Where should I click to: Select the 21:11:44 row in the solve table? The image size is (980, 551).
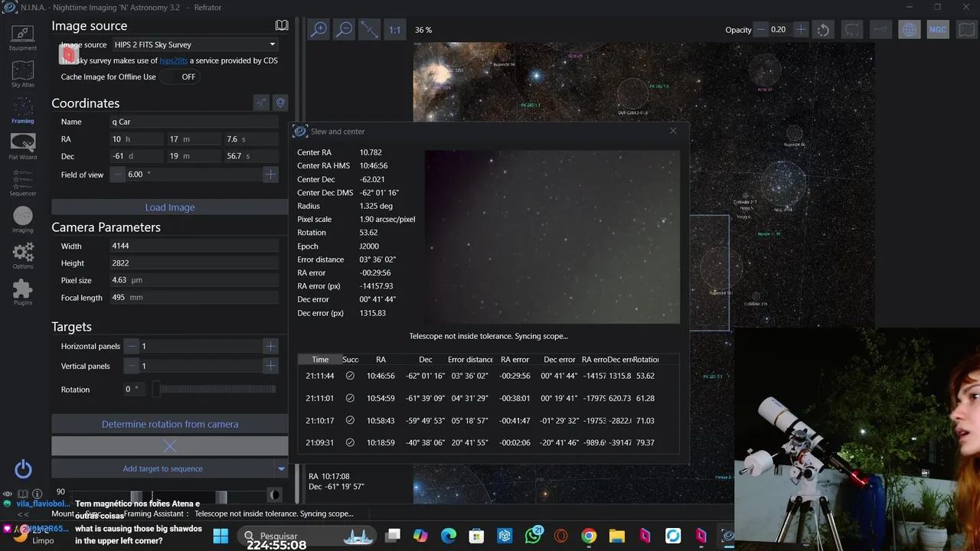click(x=488, y=376)
